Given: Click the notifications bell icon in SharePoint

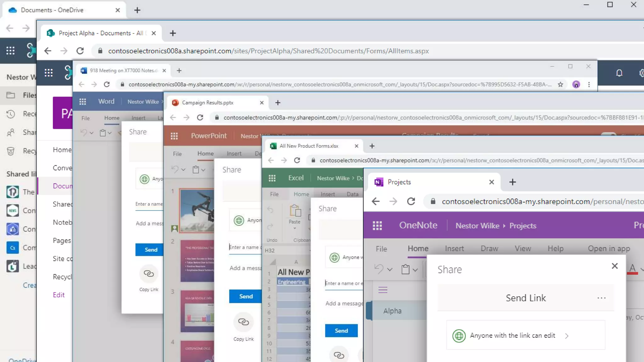Looking at the screenshot, I should tap(619, 73).
